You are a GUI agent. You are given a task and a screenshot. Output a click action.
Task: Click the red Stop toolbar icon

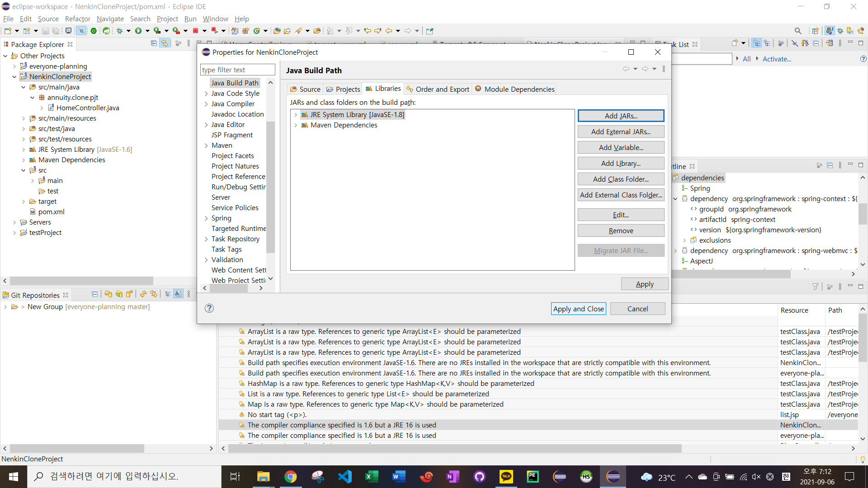point(196,31)
